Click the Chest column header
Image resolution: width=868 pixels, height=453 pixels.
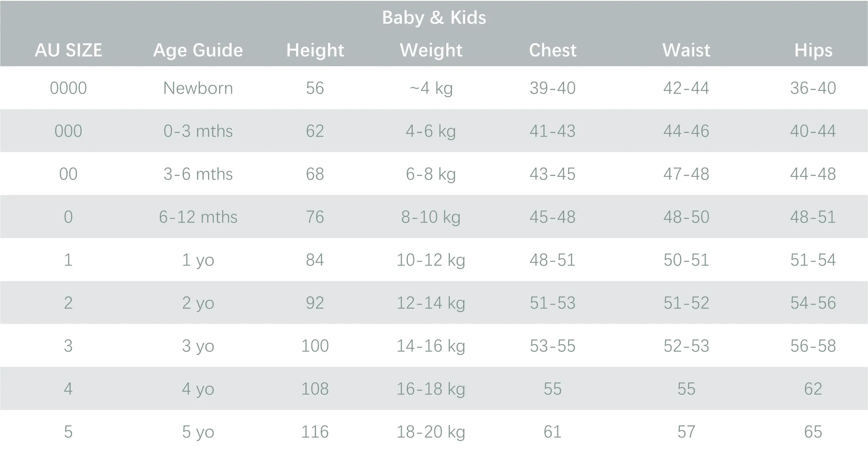coord(553,50)
